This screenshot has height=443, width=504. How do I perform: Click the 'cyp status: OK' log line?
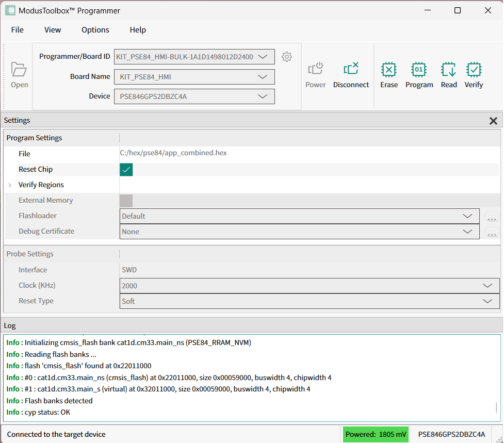(x=38, y=412)
